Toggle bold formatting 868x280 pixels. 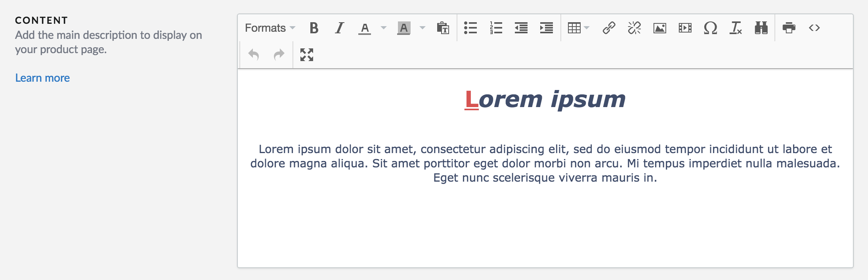[314, 28]
